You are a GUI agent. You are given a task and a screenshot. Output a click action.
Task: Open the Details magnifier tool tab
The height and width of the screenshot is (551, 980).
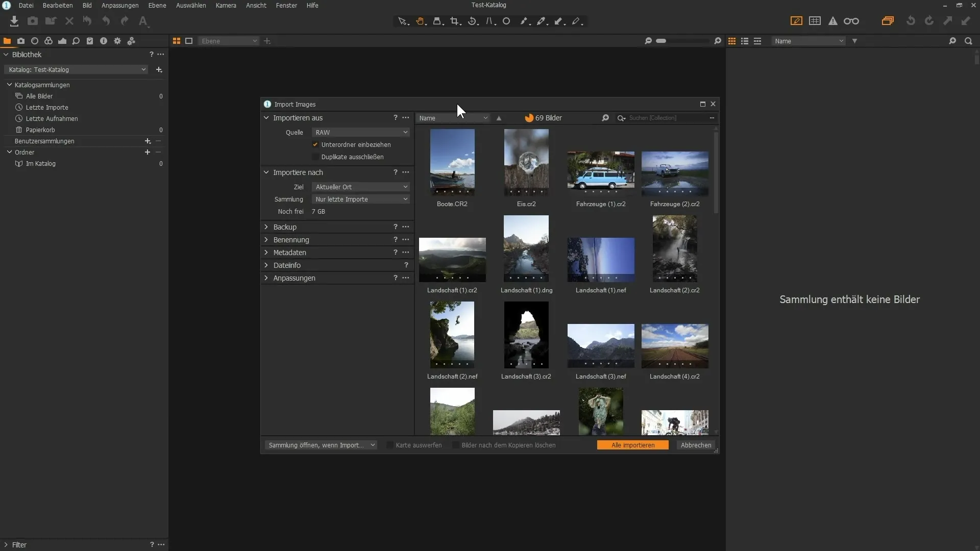[76, 41]
